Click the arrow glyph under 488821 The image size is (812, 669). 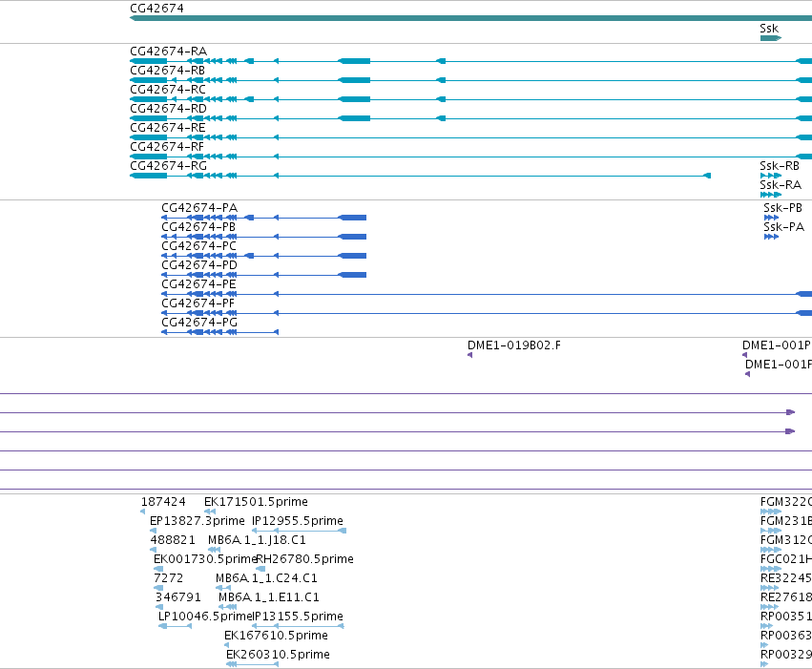pyautogui.click(x=154, y=550)
